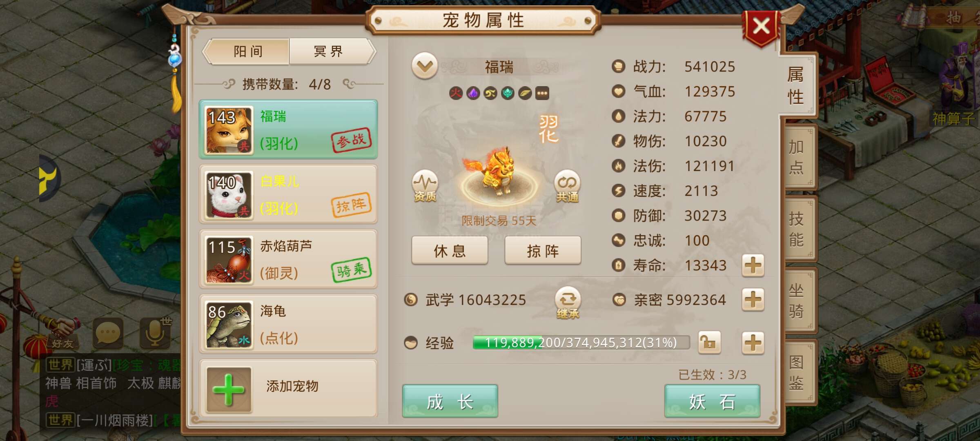Open the chat bubble icon
Viewport: 980px width, 441px height.
tap(108, 333)
